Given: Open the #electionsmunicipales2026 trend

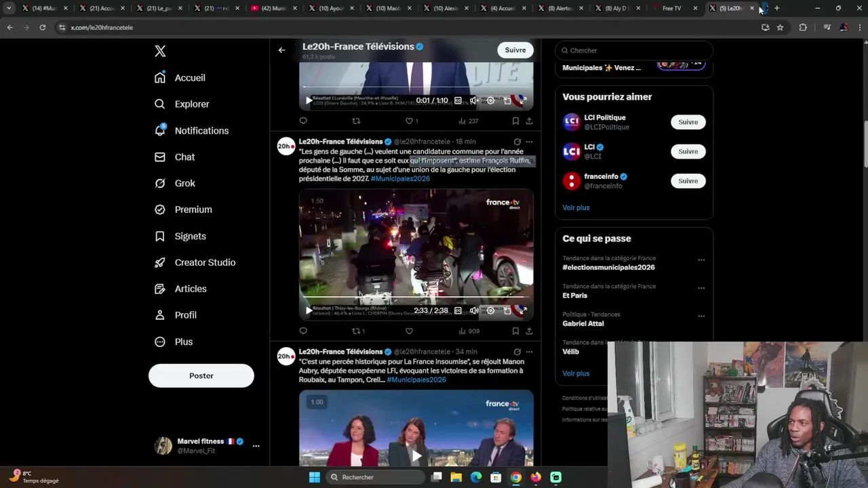Looking at the screenshot, I should coord(608,268).
